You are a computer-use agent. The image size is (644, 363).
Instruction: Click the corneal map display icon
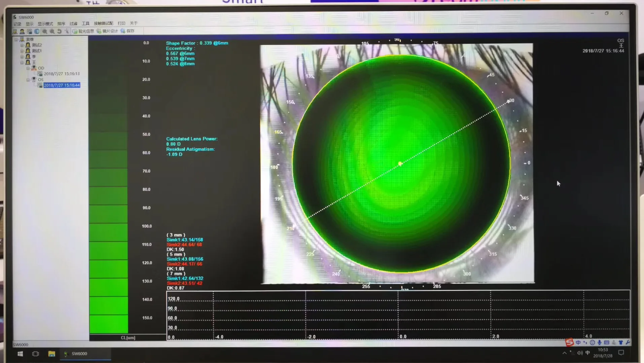(37, 31)
